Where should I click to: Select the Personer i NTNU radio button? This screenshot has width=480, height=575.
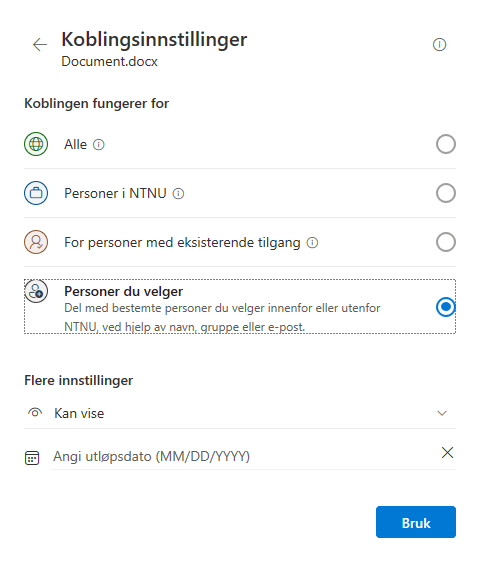point(446,193)
